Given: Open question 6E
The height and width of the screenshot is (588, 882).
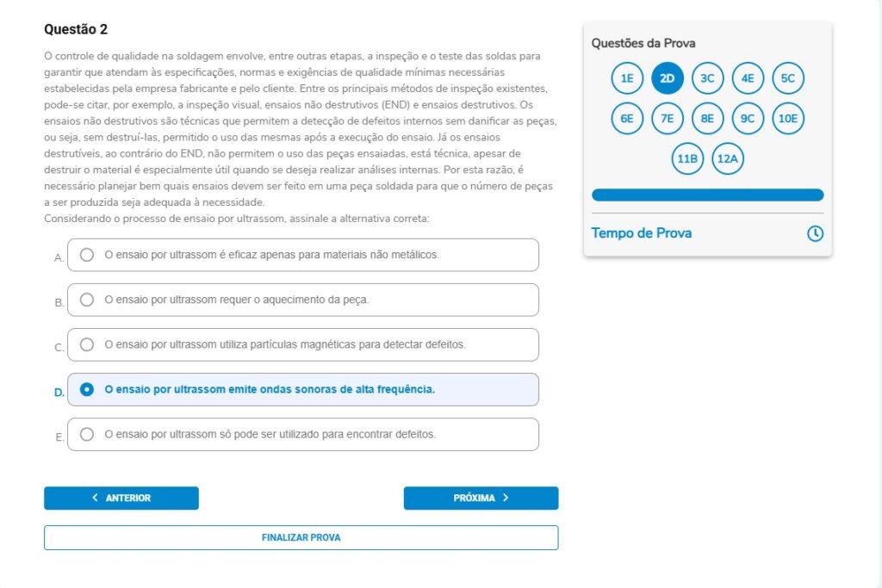Looking at the screenshot, I should [x=626, y=118].
